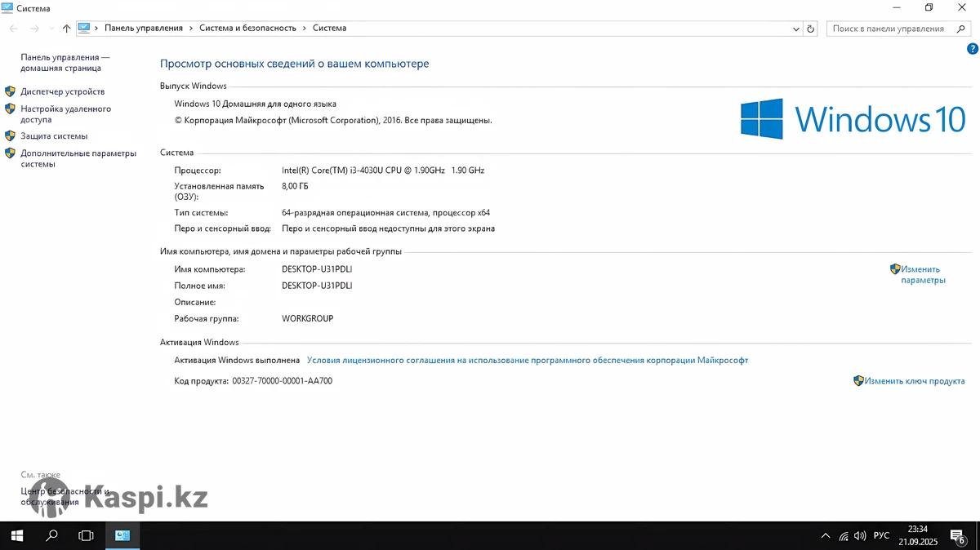Open taskbar search magnifier
Viewport: 980px width, 550px height.
point(51,536)
